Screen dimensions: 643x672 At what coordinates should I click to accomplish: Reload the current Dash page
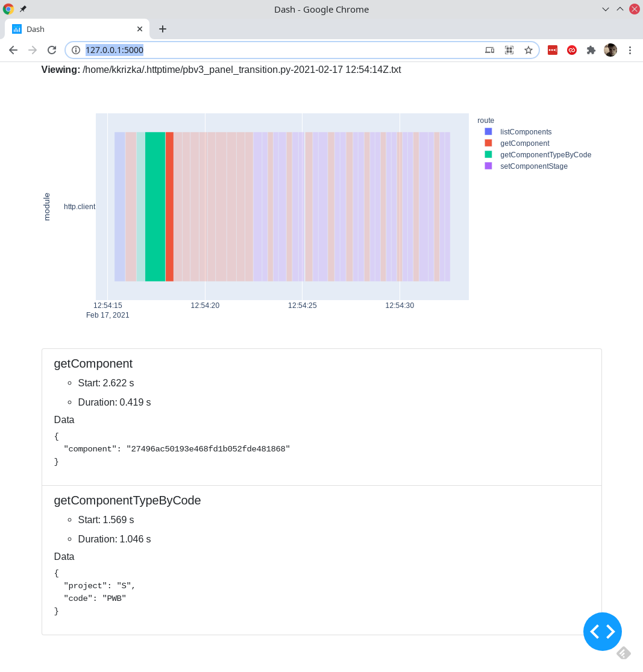point(52,50)
